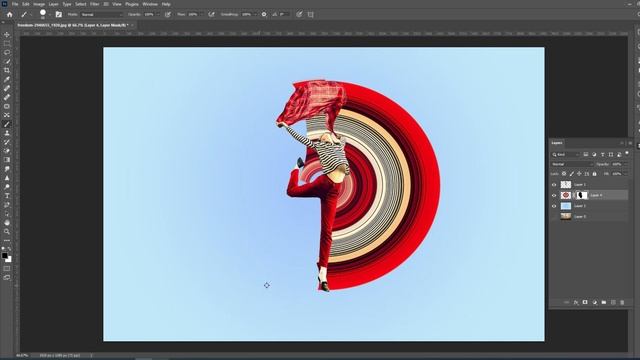Viewport: 640px width, 360px height.
Task: Open the layer filter Kind dropdown
Action: [566, 154]
